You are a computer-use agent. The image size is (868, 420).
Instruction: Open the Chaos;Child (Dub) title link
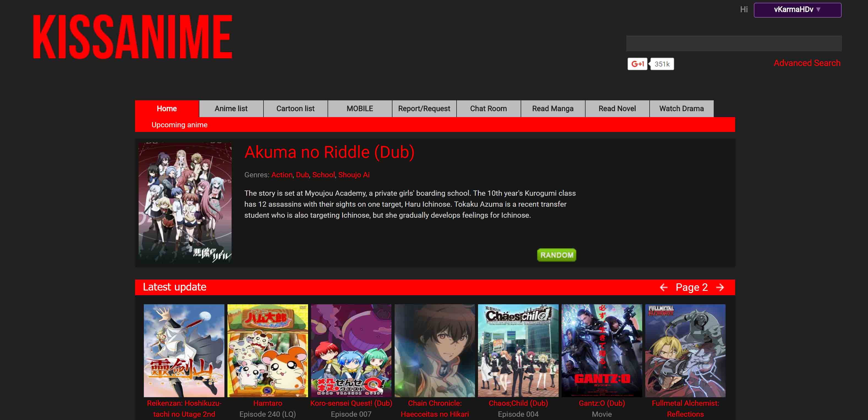(518, 403)
